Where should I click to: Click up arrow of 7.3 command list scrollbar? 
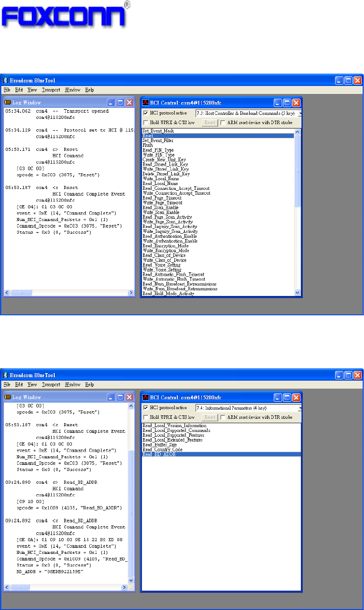pyautogui.click(x=298, y=132)
